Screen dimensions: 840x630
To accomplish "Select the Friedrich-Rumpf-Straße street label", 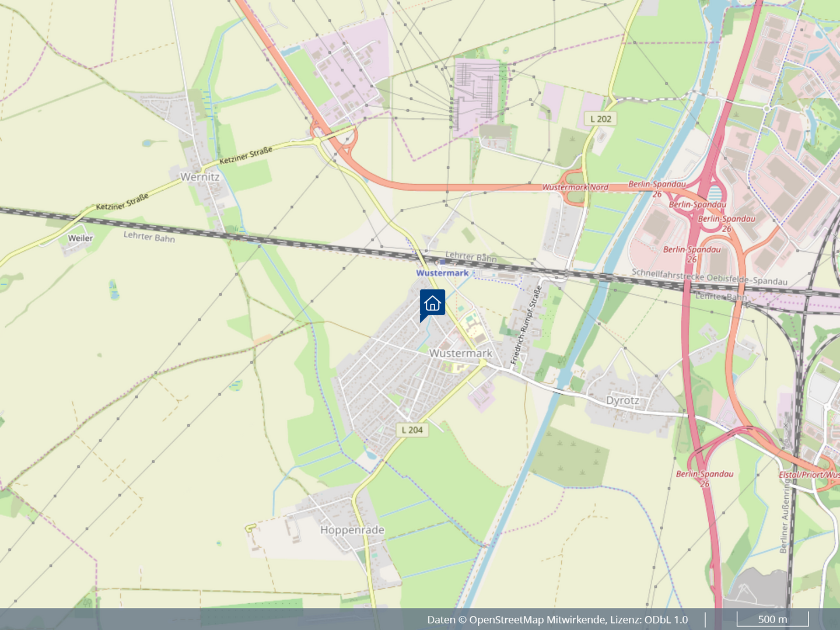I will 526,325.
